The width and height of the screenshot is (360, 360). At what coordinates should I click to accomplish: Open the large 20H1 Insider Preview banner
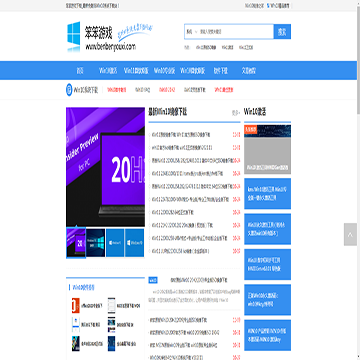click(105, 167)
